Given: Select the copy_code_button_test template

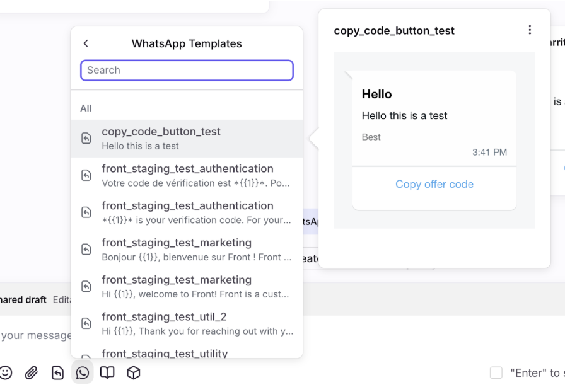Looking at the screenshot, I should (x=187, y=139).
